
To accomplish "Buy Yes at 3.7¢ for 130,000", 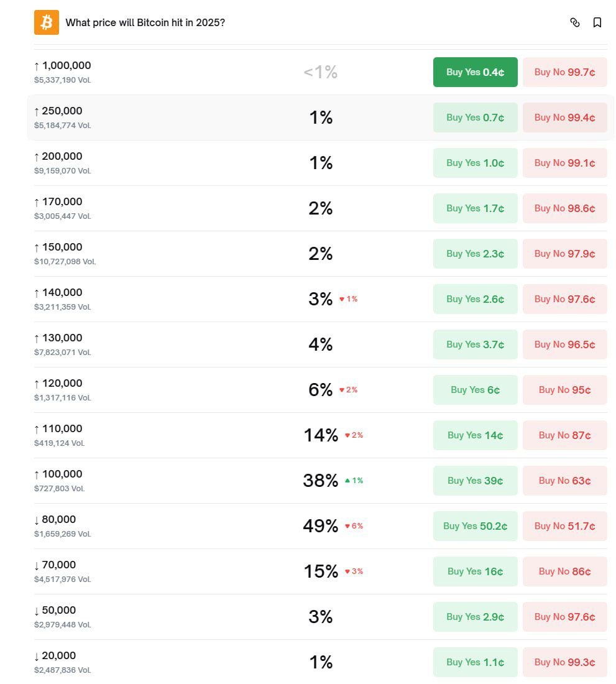I will click(x=475, y=344).
